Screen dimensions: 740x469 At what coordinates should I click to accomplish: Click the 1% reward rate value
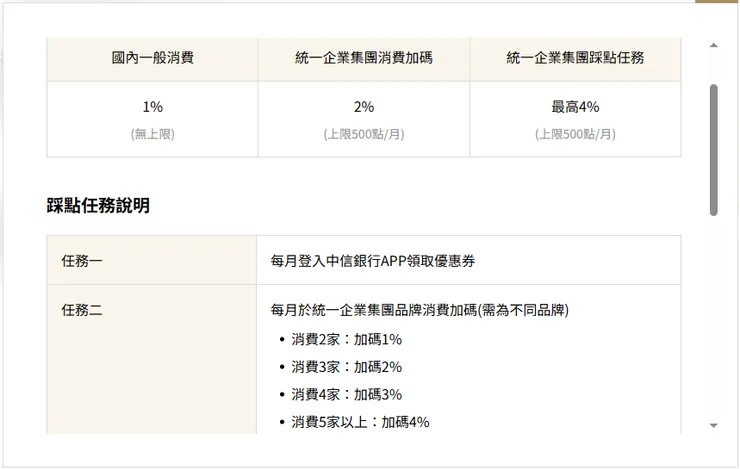pyautogui.click(x=152, y=107)
